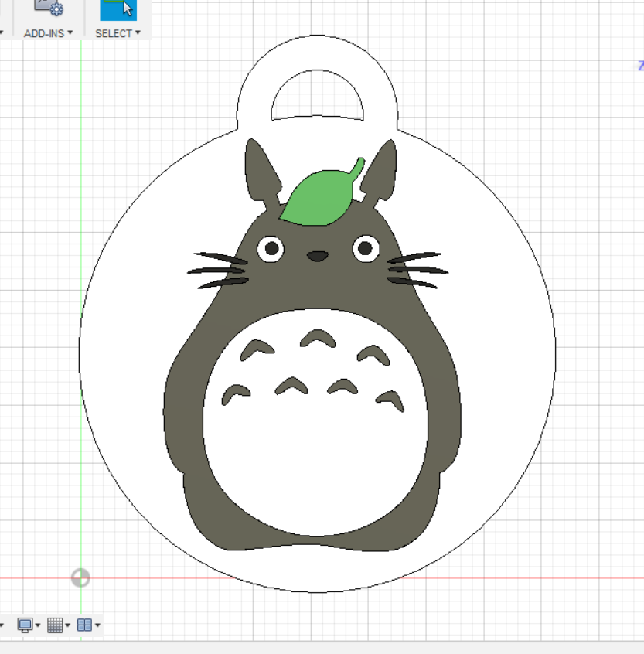
Task: Open the Viewports layout icon
Action: pos(85,625)
